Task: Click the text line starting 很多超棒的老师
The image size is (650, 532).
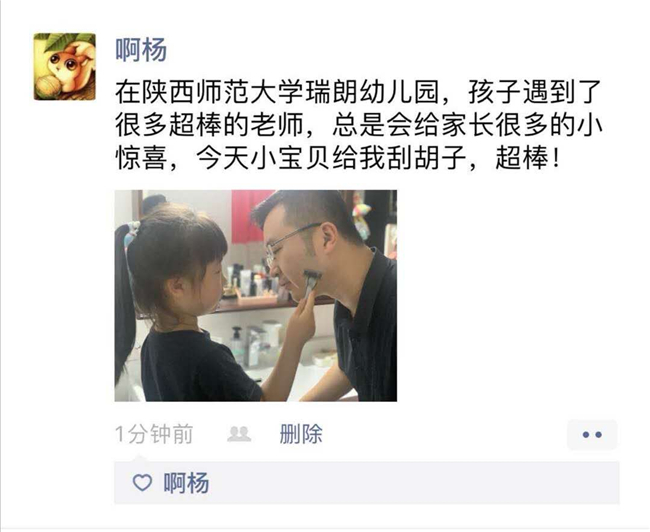Action: 359,125
